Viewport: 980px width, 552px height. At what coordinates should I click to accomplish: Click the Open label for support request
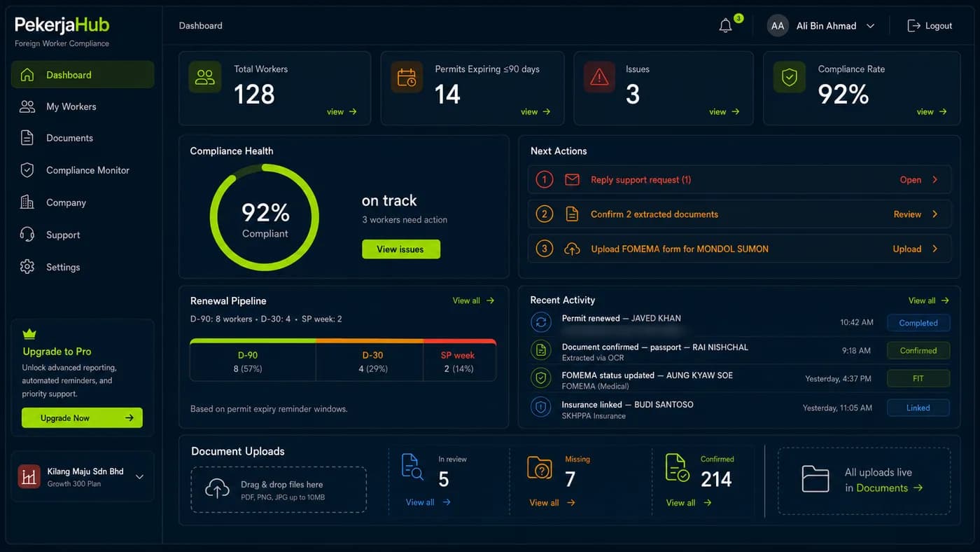click(910, 180)
